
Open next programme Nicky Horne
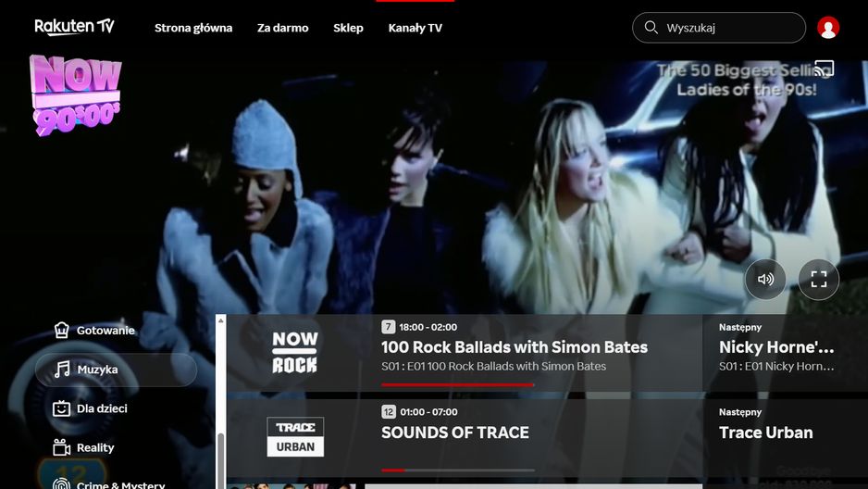776,347
